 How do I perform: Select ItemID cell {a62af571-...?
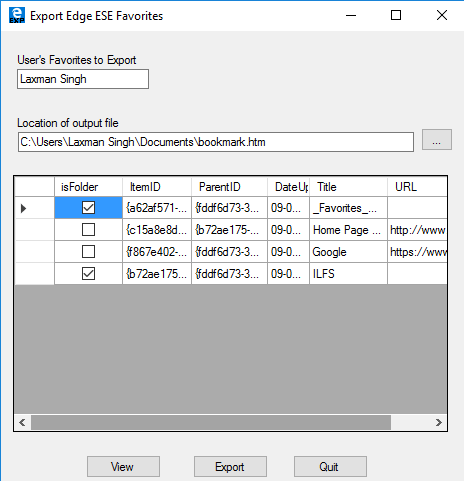157,208
